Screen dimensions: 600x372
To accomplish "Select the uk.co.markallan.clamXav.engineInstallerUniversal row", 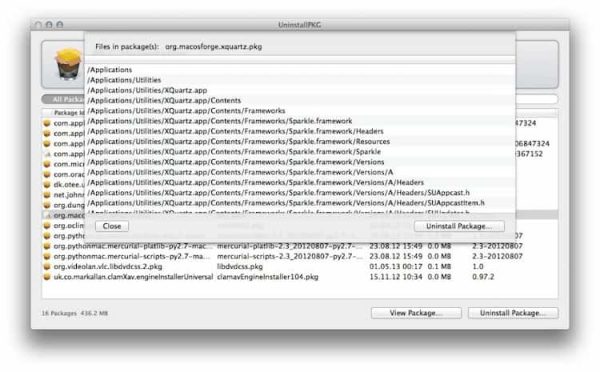I will [x=300, y=277].
